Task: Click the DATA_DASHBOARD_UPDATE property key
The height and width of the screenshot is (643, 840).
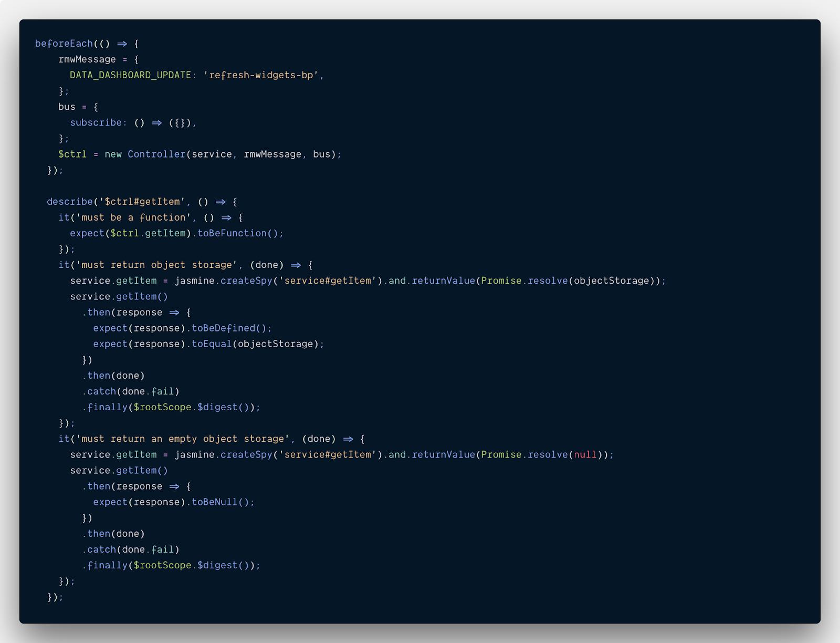Action: pos(130,75)
